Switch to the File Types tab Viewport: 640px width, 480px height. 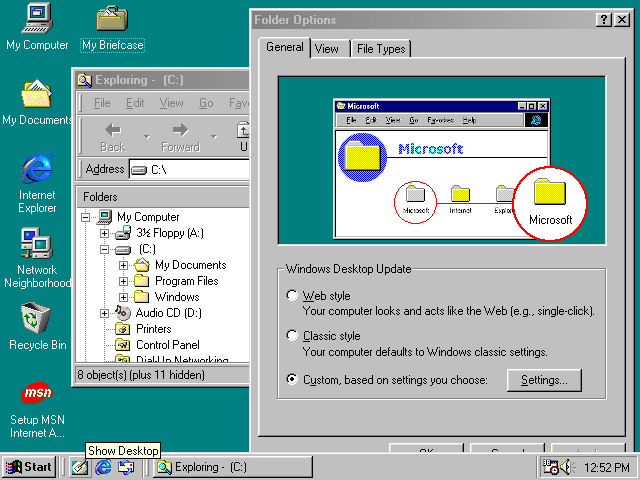(381, 49)
